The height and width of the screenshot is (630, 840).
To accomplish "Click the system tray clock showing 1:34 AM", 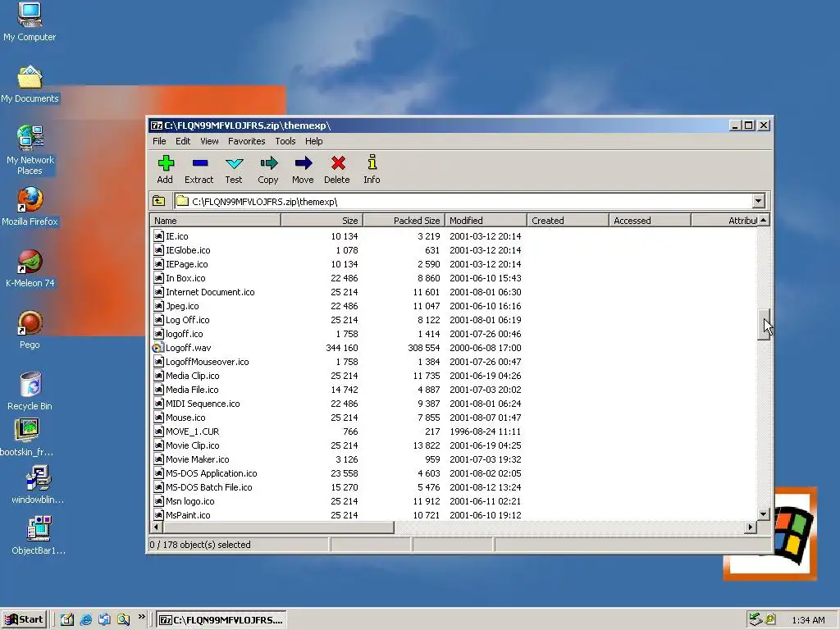I will [808, 620].
